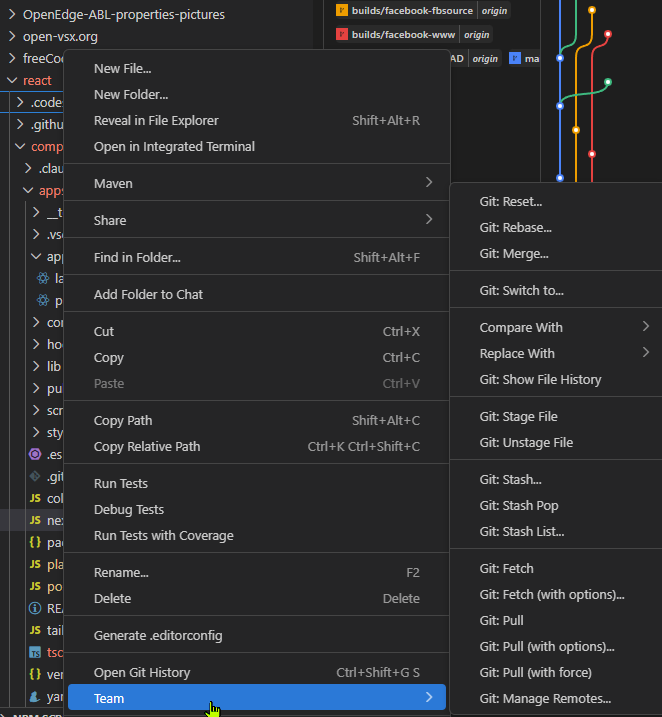Viewport: 662px width, 717px height.
Task: Open Compare With submenu
Action: [x=558, y=328]
